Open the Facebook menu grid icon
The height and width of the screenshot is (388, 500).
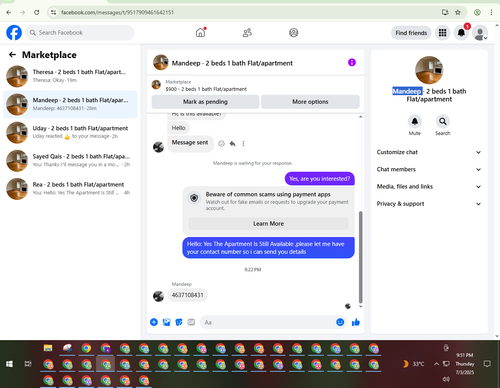point(442,33)
